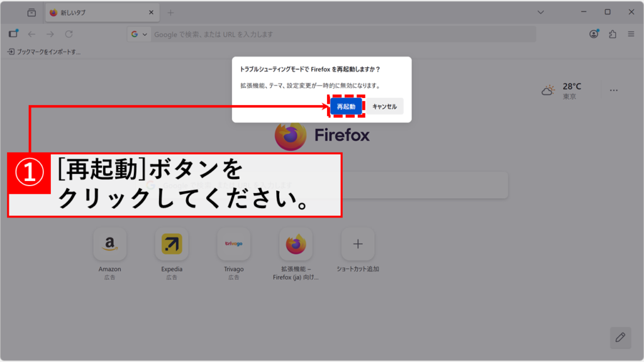Maximize the Firefox window
This screenshot has height=362, width=644.
pyautogui.click(x=608, y=13)
